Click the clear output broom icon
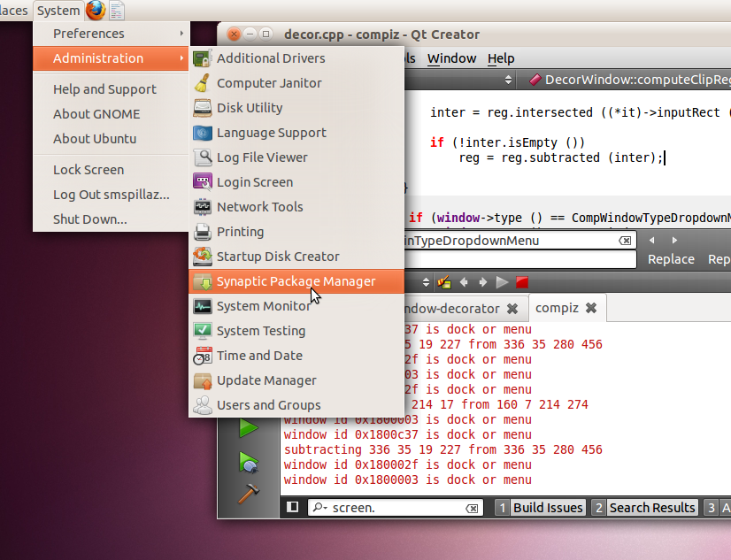Viewport: 731px width, 560px height. (444, 282)
